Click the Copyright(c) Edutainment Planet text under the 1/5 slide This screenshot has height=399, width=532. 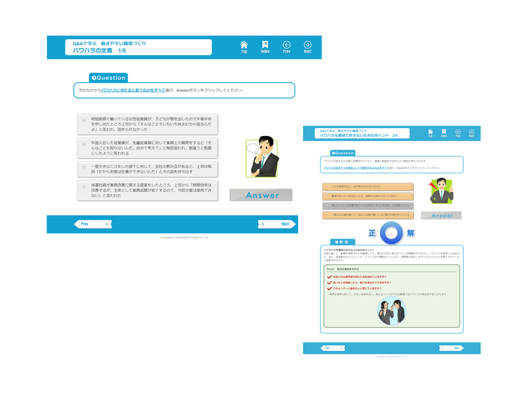pos(184,238)
